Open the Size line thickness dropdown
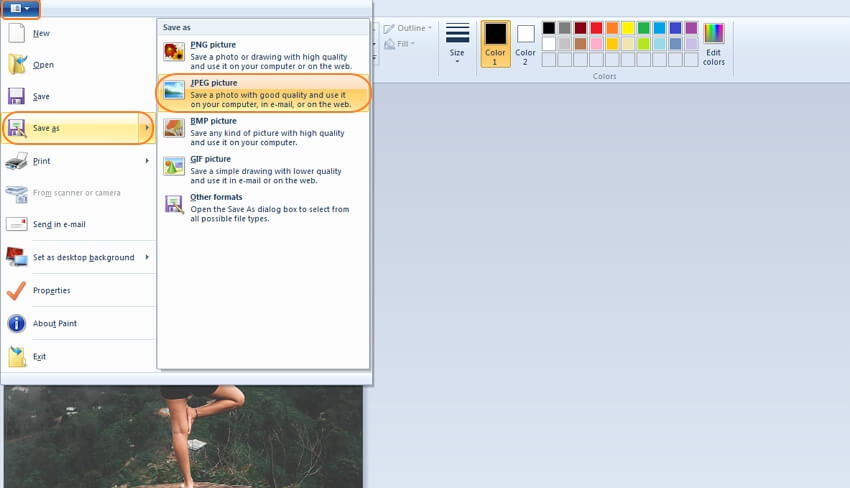This screenshot has height=488, width=850. pos(457,44)
